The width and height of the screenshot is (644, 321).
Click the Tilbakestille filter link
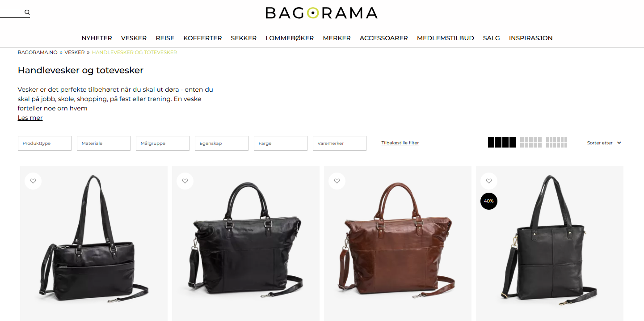click(400, 143)
